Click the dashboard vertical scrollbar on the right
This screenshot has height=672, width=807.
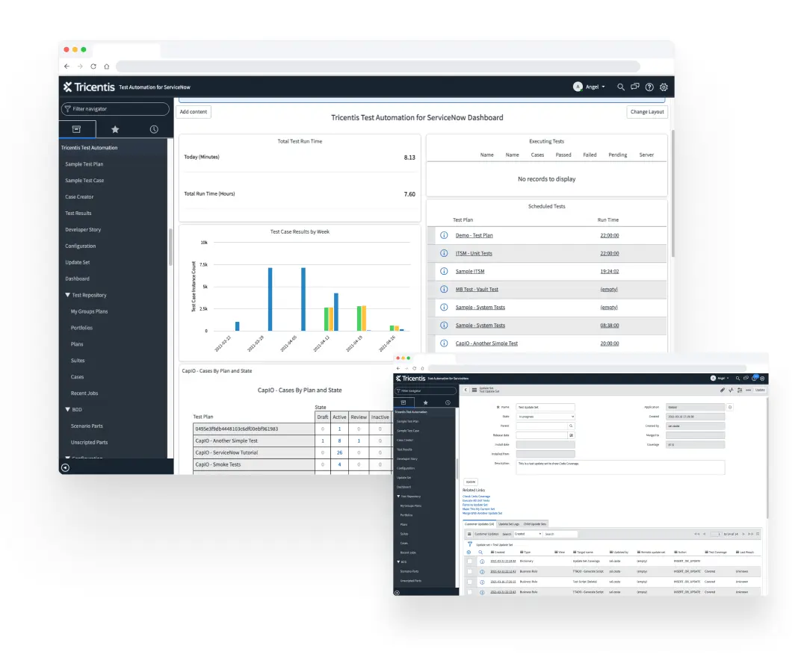pos(672,193)
